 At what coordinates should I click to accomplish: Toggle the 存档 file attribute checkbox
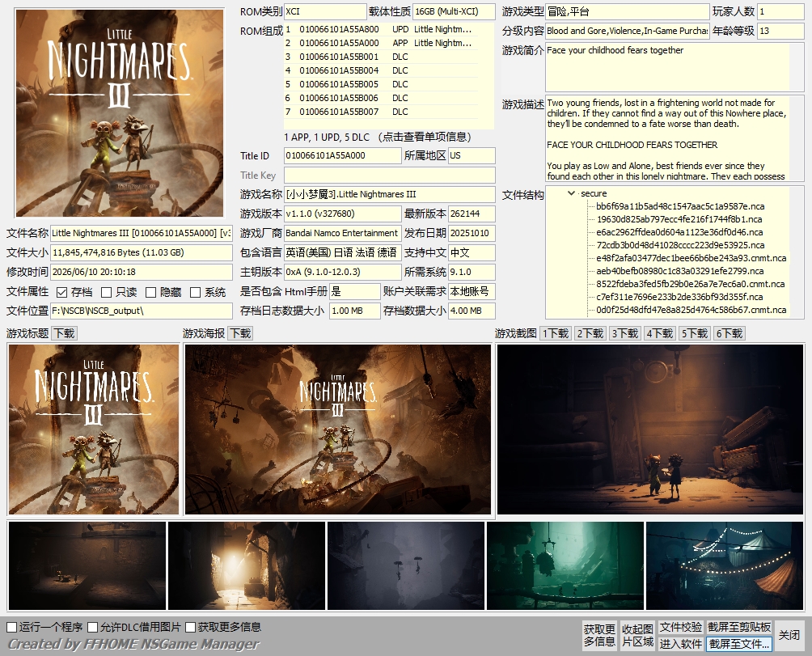pos(61,293)
